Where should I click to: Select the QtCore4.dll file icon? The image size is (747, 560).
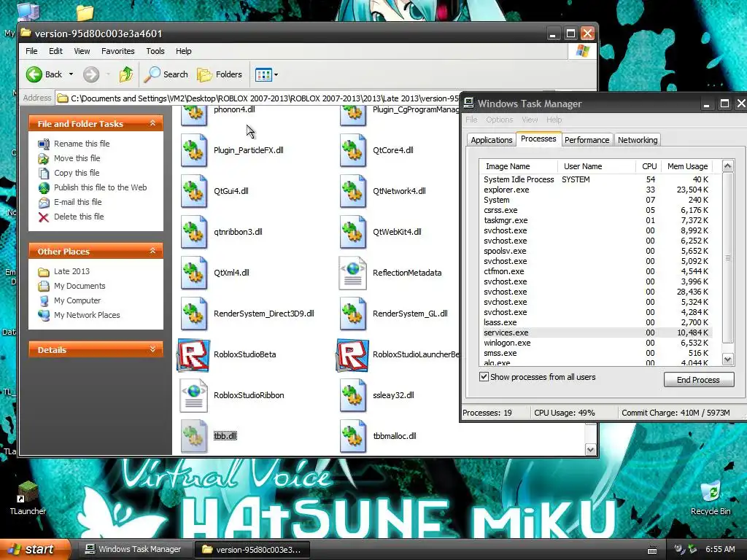tap(353, 150)
